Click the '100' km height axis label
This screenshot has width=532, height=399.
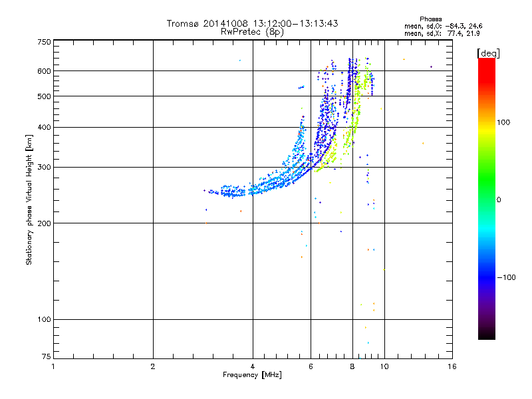(44, 320)
